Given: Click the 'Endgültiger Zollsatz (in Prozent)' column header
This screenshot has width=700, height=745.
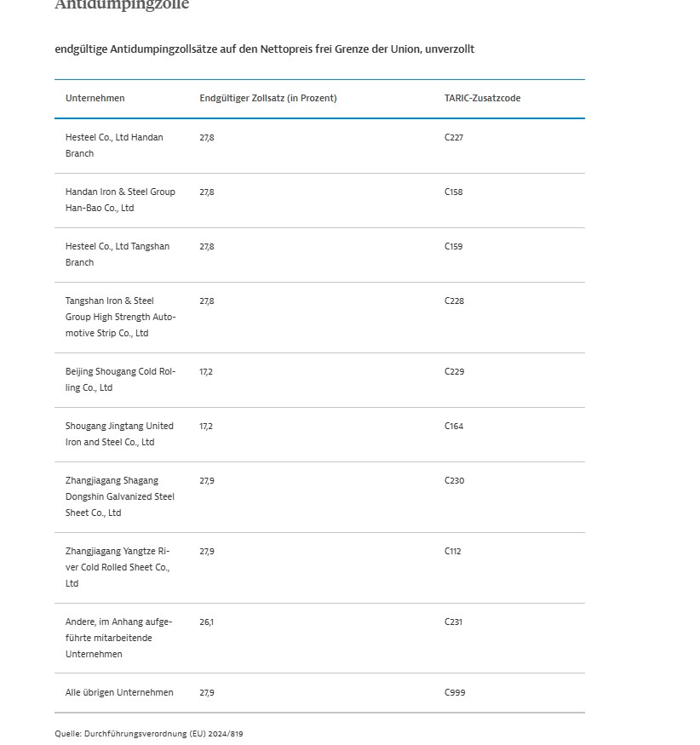Looking at the screenshot, I should (267, 98).
